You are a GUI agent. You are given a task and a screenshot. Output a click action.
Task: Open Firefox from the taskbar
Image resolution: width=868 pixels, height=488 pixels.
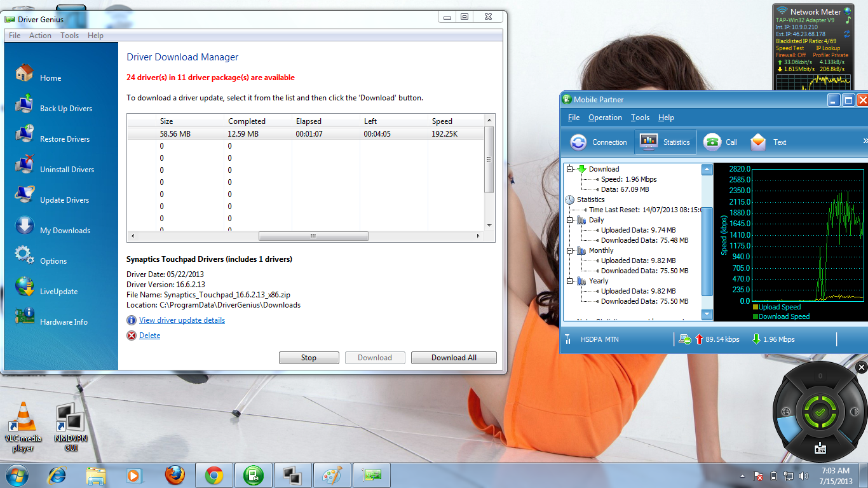(x=175, y=475)
